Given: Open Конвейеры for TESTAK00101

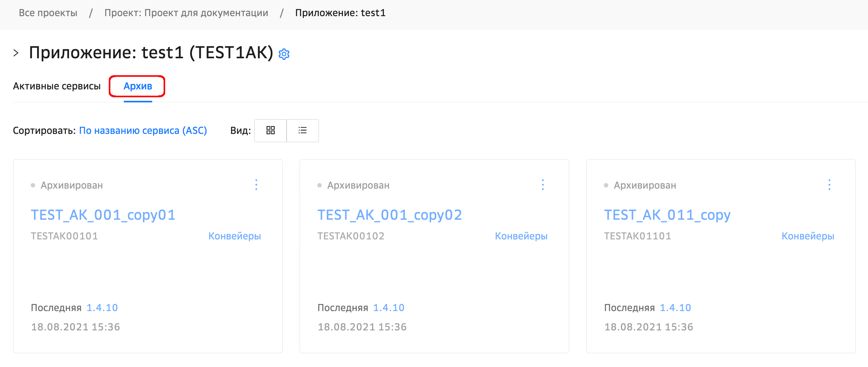Looking at the screenshot, I should 235,236.
